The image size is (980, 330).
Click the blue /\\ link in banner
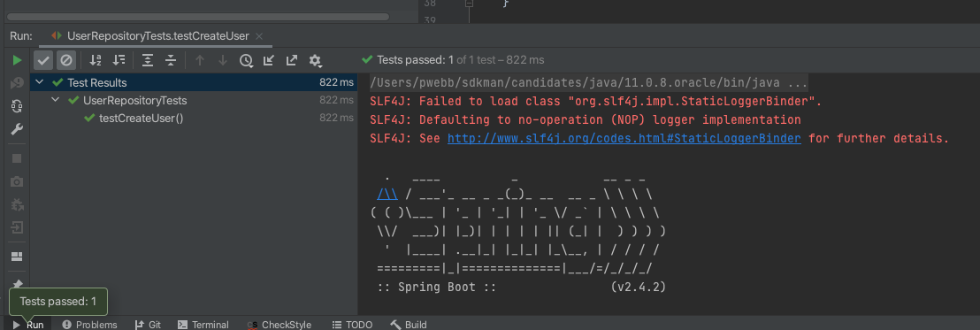point(388,194)
